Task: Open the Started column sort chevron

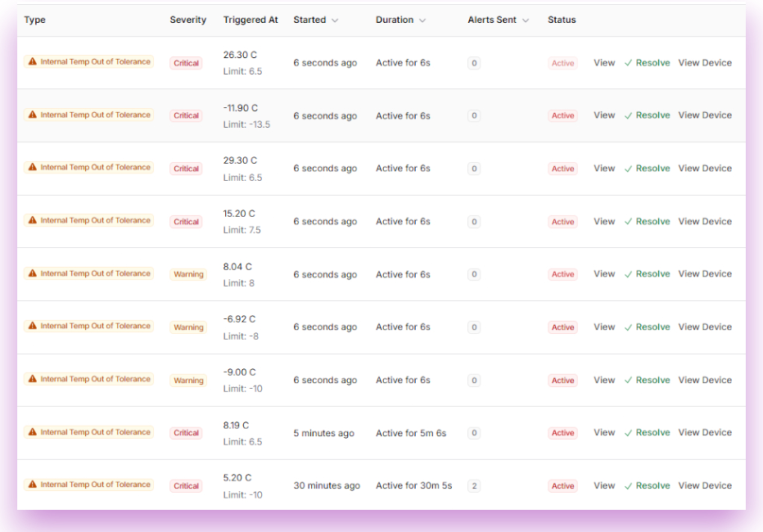Action: pyautogui.click(x=335, y=20)
